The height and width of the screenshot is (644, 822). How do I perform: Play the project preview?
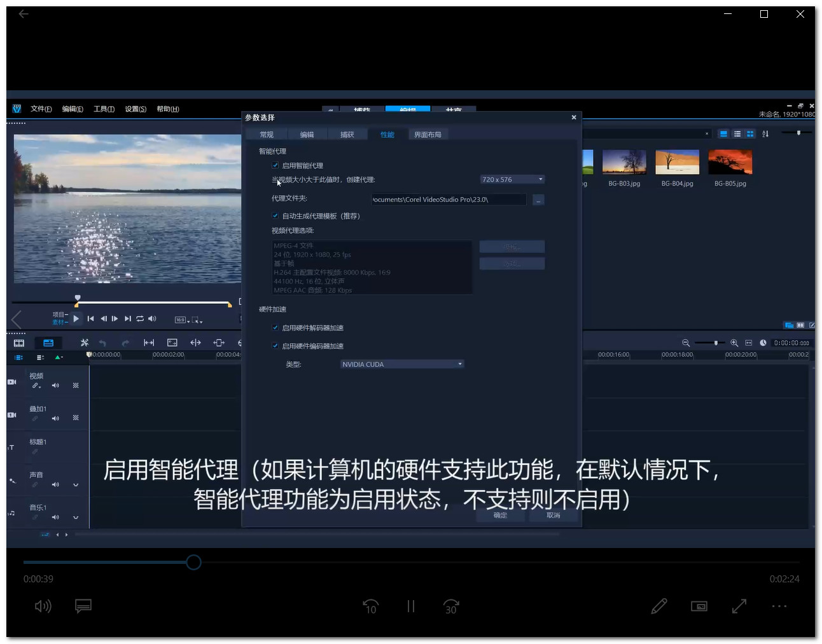pos(76,319)
